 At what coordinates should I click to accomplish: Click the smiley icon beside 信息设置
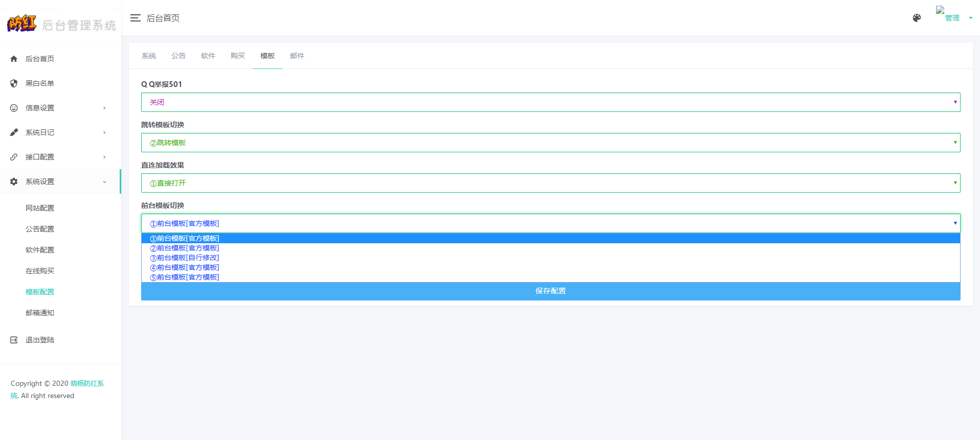[14, 108]
